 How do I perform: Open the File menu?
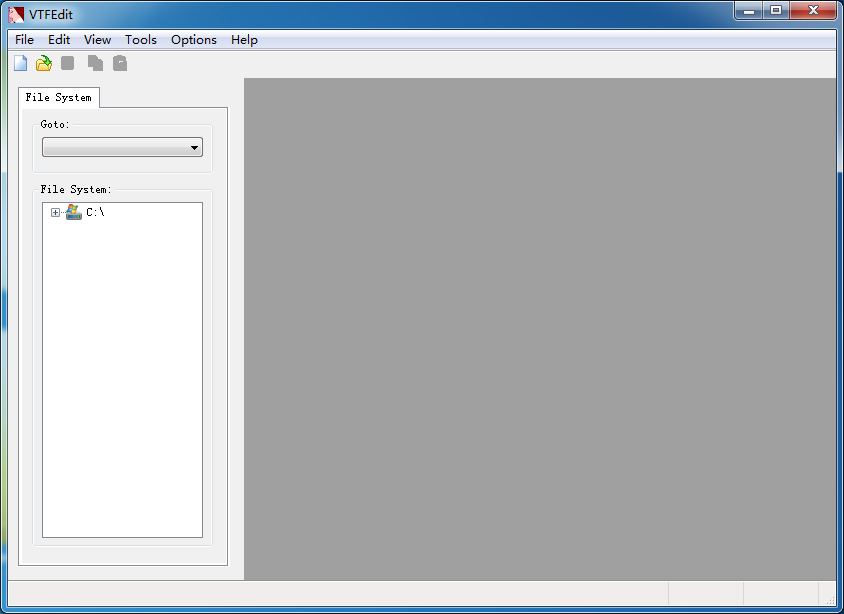tap(24, 40)
